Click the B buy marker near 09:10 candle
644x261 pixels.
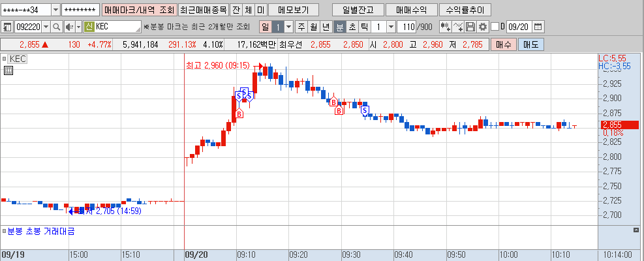tap(239, 113)
